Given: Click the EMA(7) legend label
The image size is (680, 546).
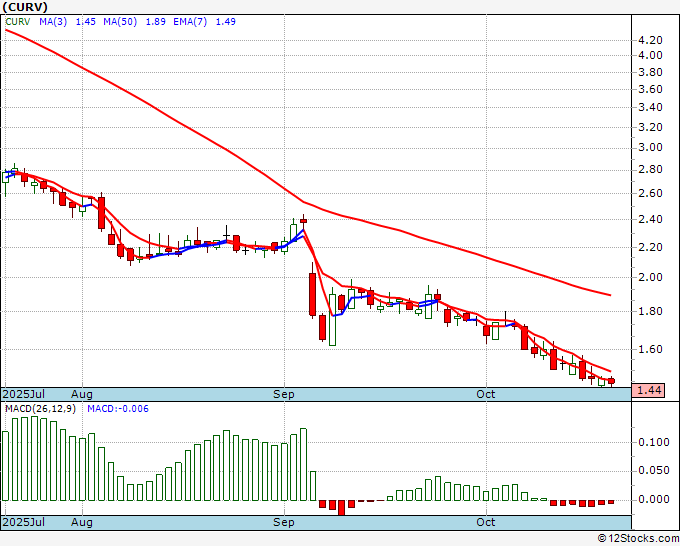Looking at the screenshot, I should tap(190, 22).
